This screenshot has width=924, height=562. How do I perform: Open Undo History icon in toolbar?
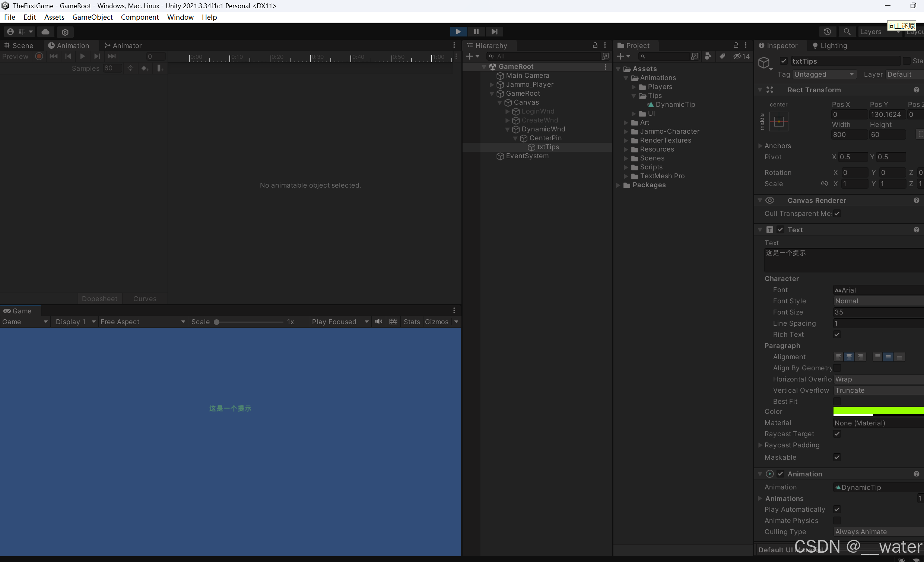click(x=827, y=32)
